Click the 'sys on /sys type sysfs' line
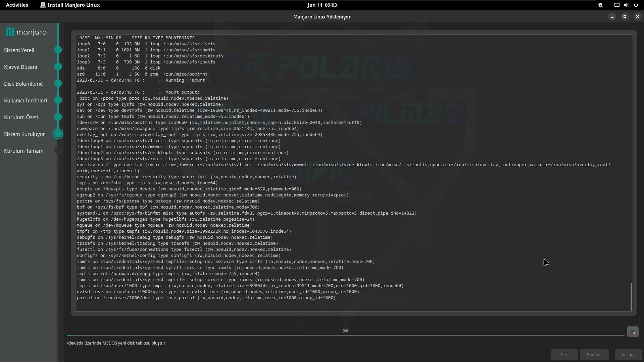Image resolution: width=644 pixels, height=362 pixels. 150,104
